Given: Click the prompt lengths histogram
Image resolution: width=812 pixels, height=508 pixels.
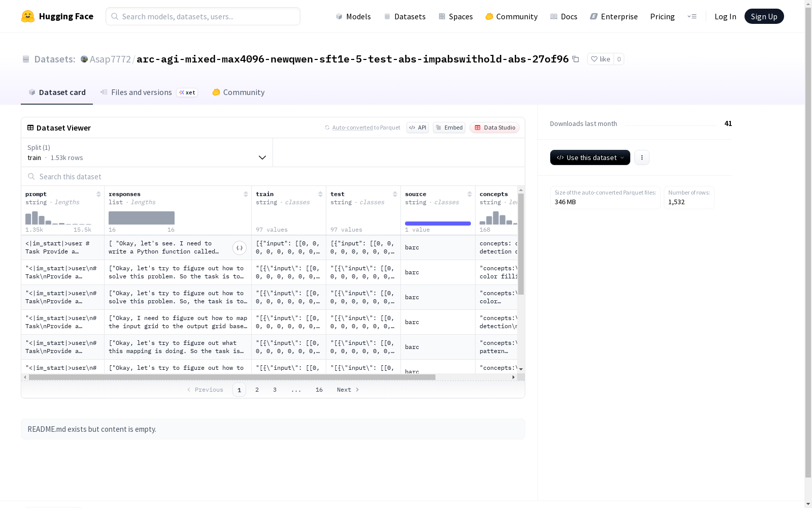Looking at the screenshot, I should pyautogui.click(x=58, y=218).
